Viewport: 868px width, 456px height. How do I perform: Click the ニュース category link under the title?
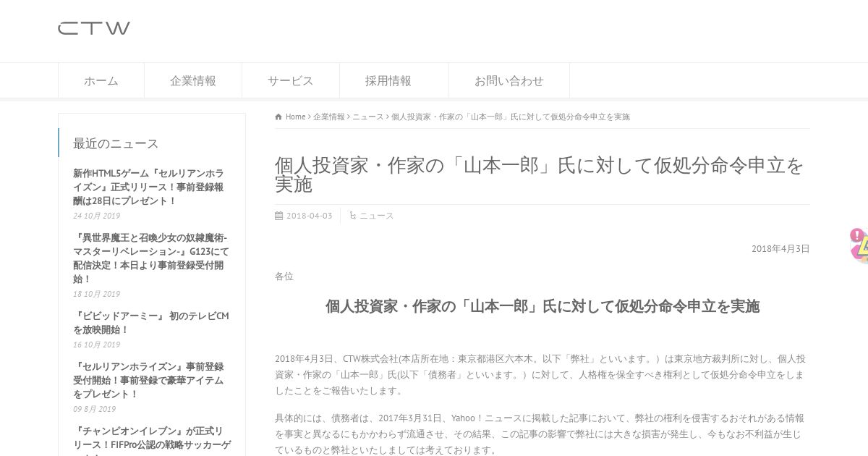(x=377, y=216)
